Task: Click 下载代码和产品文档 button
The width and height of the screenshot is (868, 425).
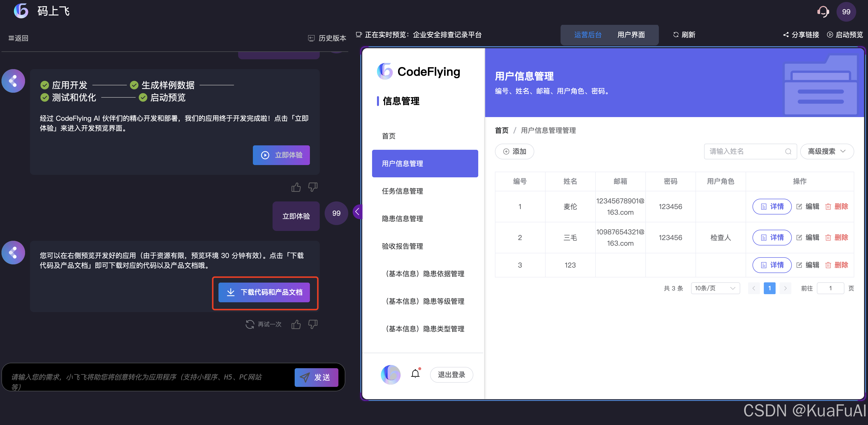Action: tap(264, 292)
